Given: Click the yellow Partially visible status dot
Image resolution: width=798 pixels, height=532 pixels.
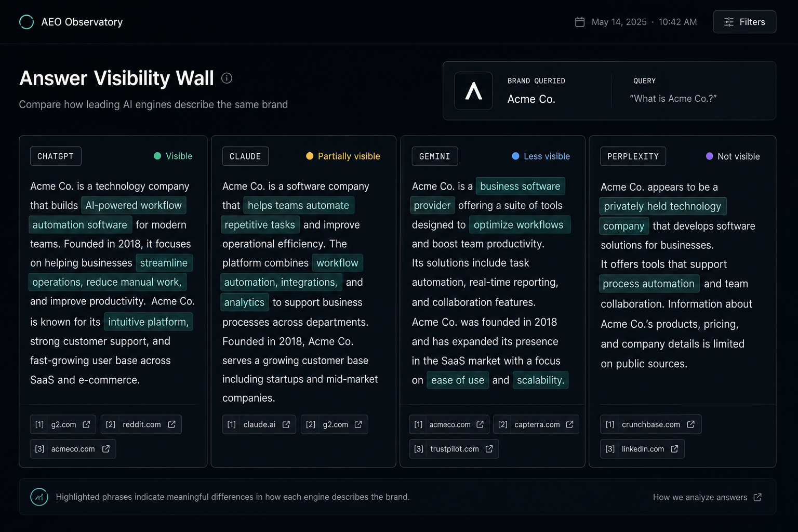Looking at the screenshot, I should (310, 156).
